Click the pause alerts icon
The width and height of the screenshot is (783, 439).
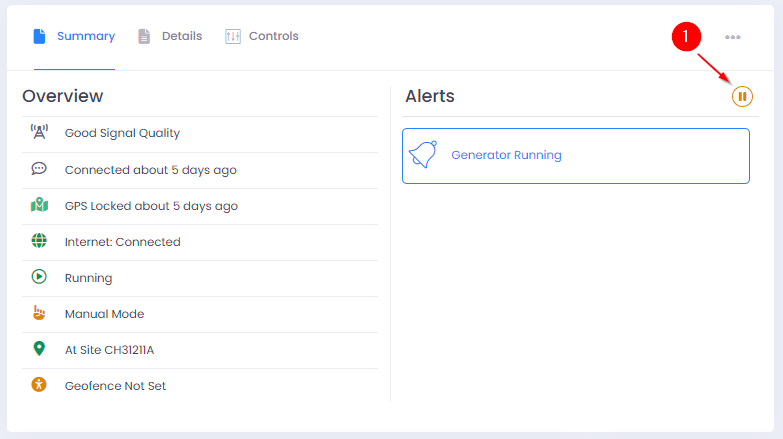pyautogui.click(x=741, y=96)
